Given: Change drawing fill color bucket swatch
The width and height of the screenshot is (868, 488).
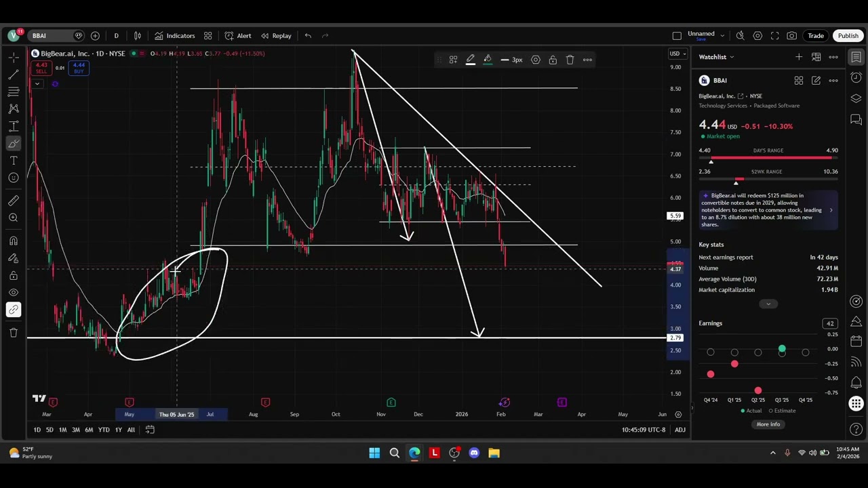Looking at the screenshot, I should point(488,60).
